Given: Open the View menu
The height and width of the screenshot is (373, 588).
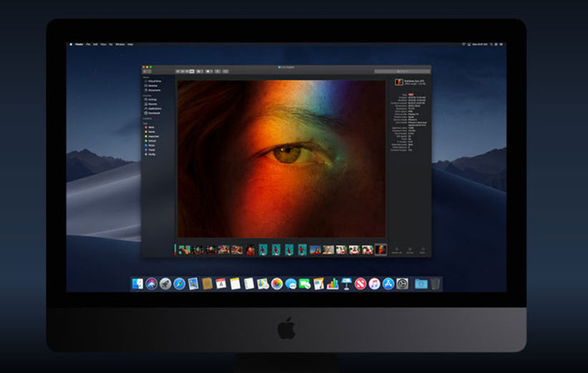Looking at the screenshot, I should [103, 44].
